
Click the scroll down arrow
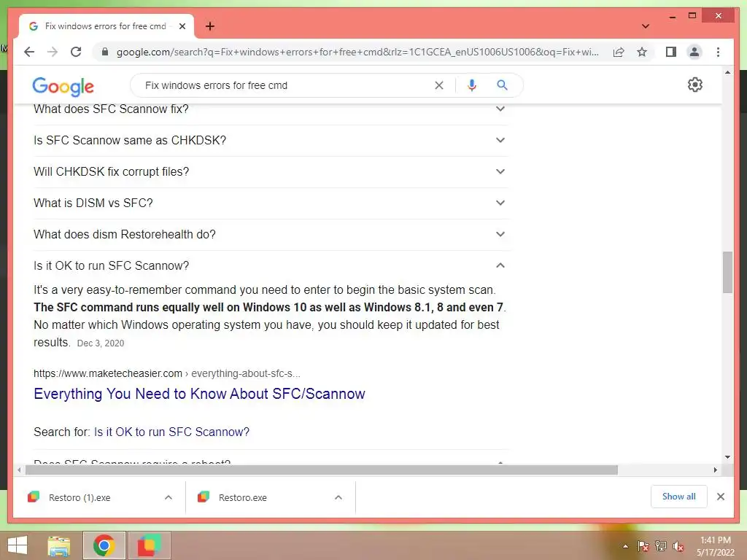(x=727, y=457)
